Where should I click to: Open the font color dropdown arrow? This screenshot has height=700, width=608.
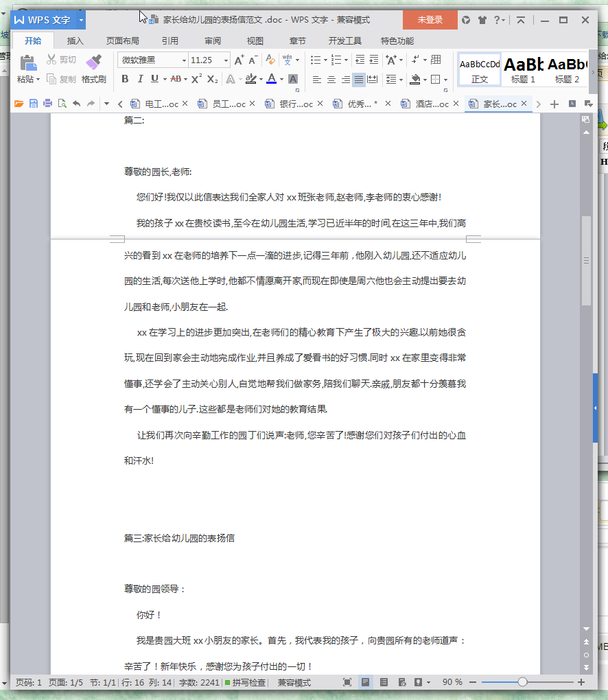281,80
